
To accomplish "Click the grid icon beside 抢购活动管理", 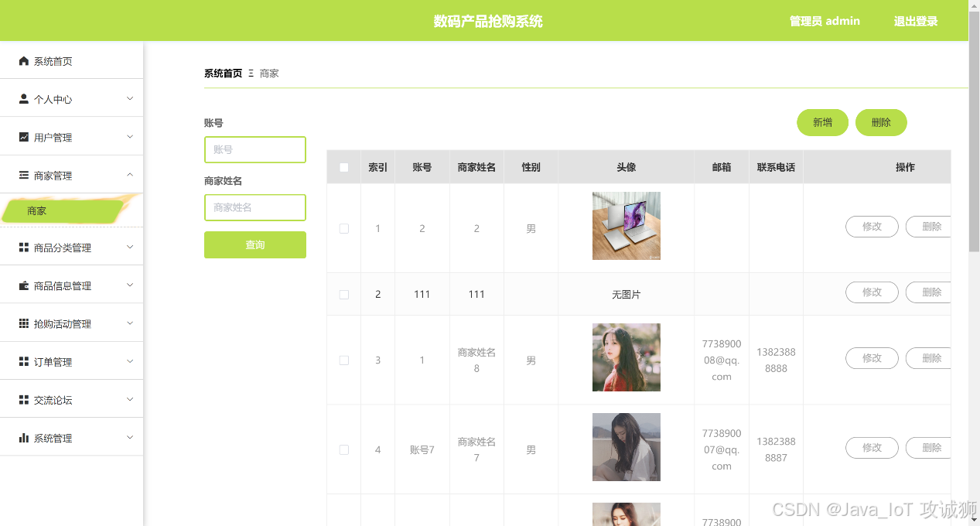I will click(24, 323).
